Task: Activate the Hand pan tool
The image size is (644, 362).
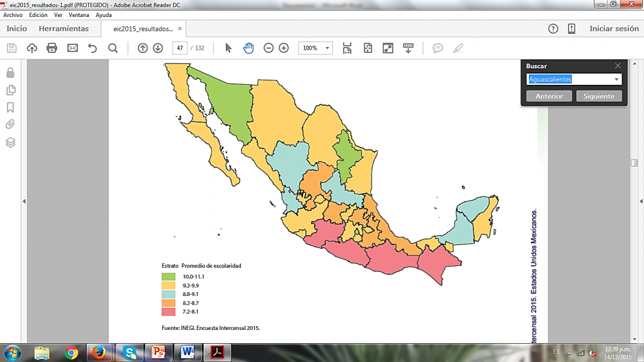Action: [248, 48]
